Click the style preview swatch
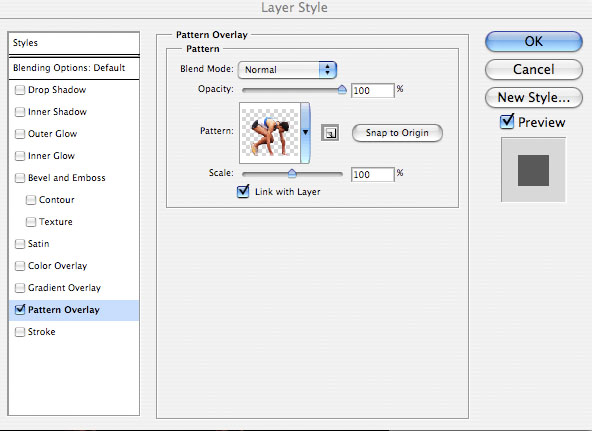The image size is (592, 431). pos(533,170)
